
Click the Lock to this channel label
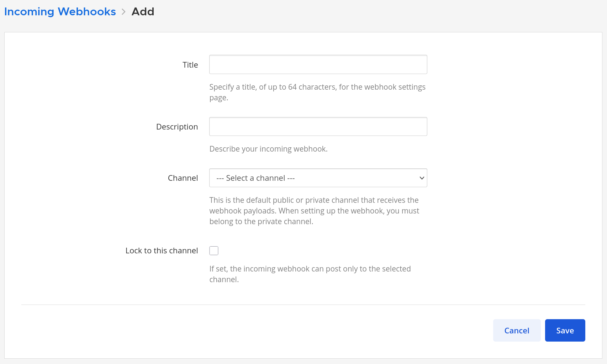pos(162,250)
